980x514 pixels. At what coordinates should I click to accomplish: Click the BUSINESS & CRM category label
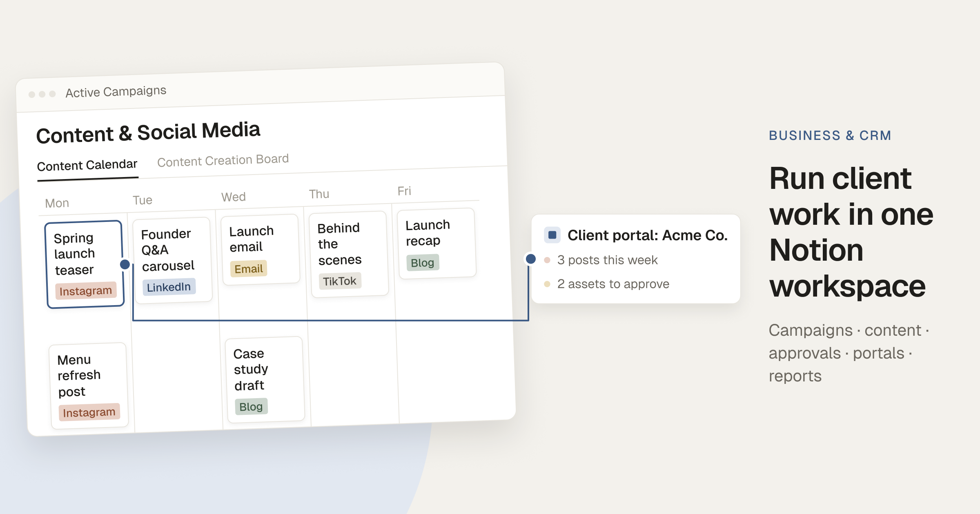[830, 135]
